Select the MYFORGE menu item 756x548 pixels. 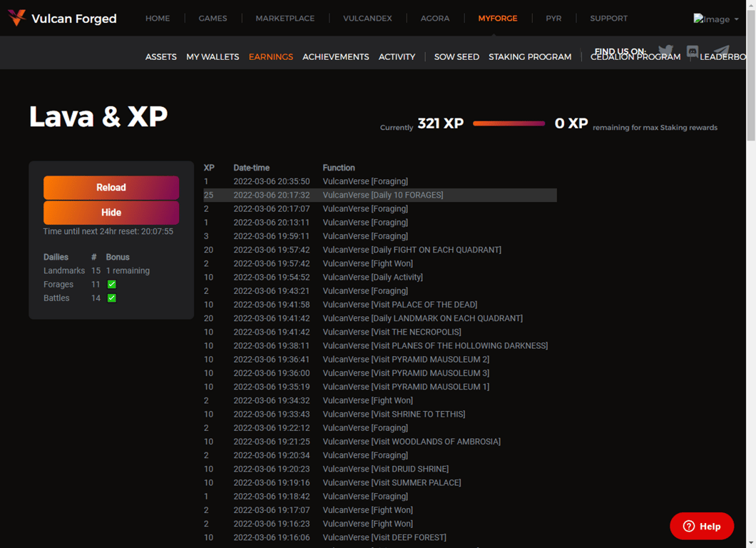(498, 19)
